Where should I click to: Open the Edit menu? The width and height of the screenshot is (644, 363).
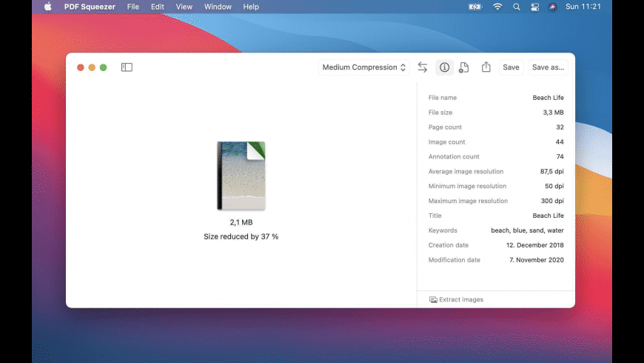tap(158, 7)
